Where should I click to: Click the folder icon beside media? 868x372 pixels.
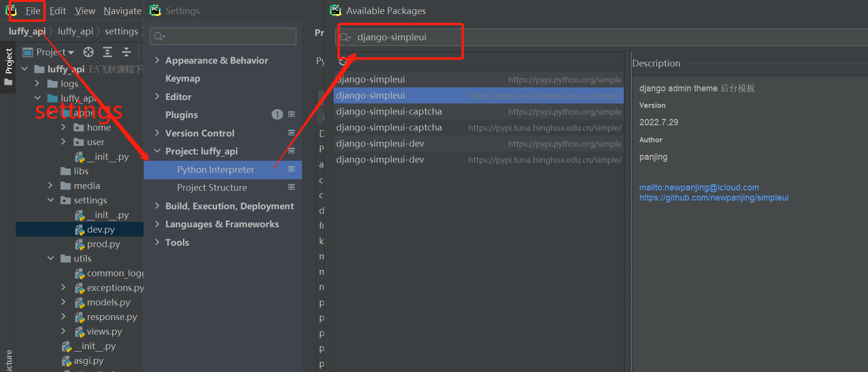click(66, 186)
